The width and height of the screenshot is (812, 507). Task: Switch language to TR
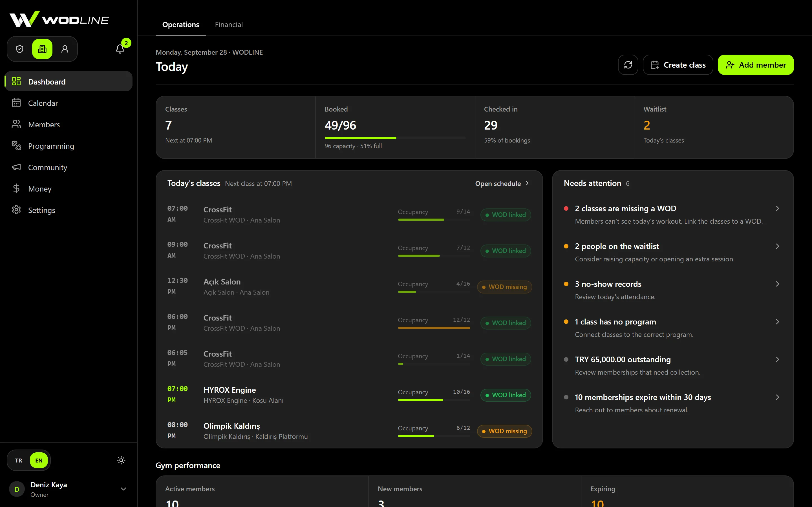pyautogui.click(x=19, y=460)
